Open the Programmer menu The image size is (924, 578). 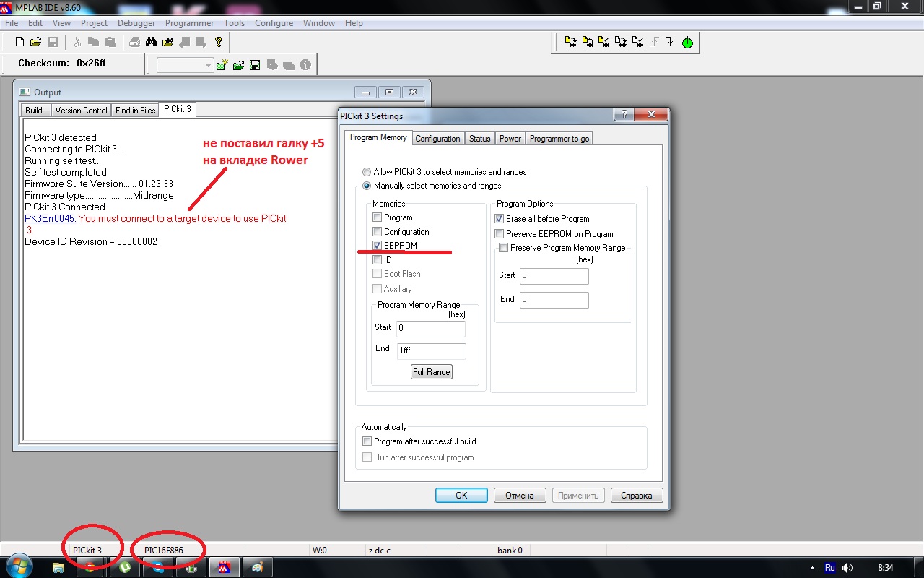(x=190, y=23)
